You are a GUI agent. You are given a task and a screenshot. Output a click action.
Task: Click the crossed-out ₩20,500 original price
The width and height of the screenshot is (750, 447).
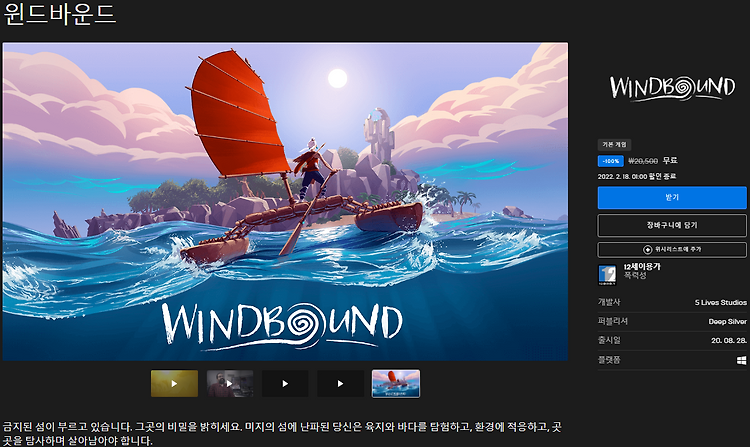[x=643, y=161]
